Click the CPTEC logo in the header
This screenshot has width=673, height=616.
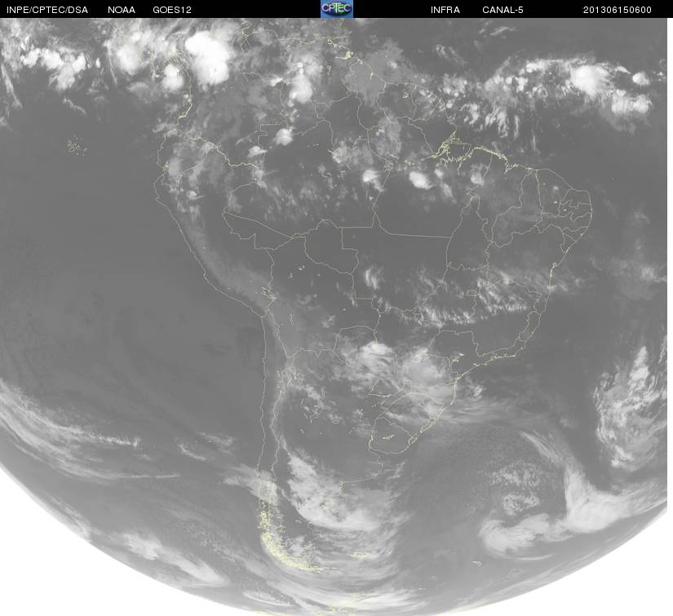point(337,9)
